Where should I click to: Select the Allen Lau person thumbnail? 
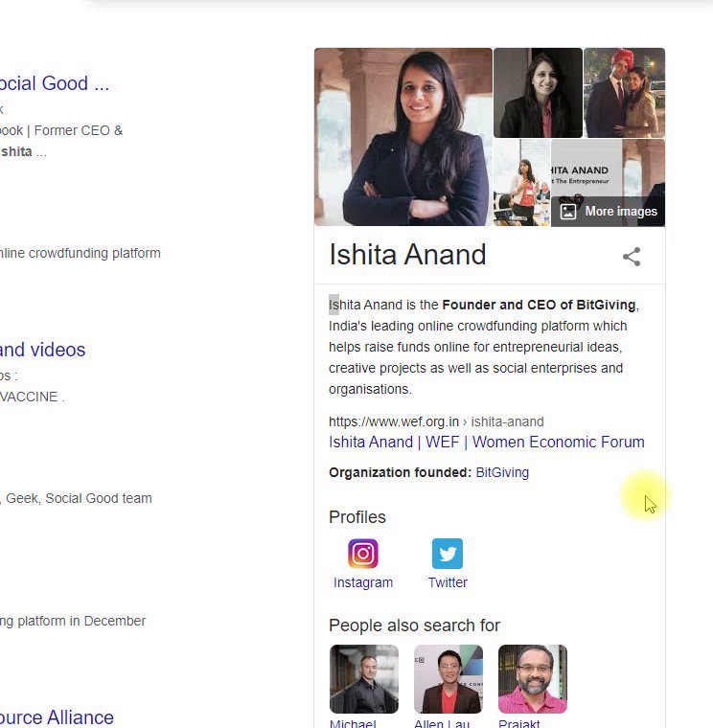448,679
